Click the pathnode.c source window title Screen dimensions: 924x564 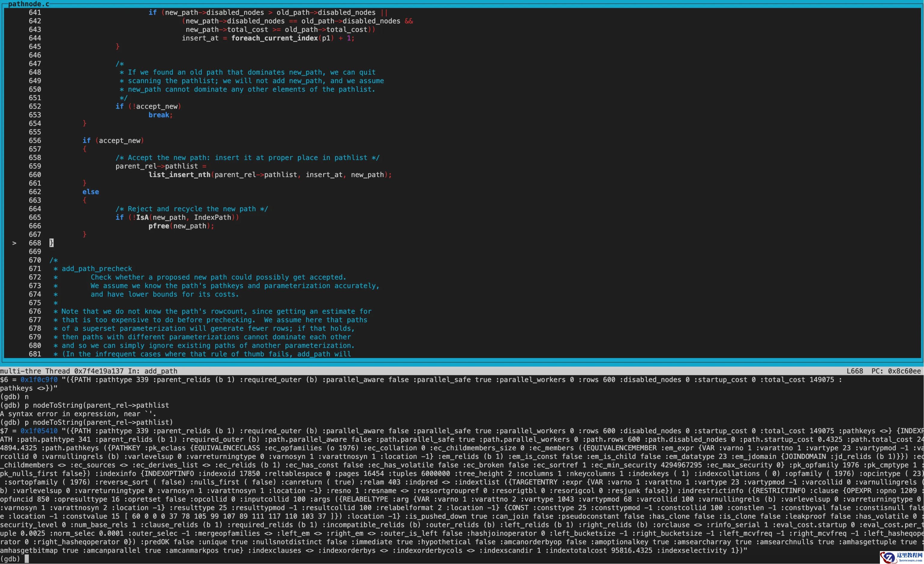28,4
